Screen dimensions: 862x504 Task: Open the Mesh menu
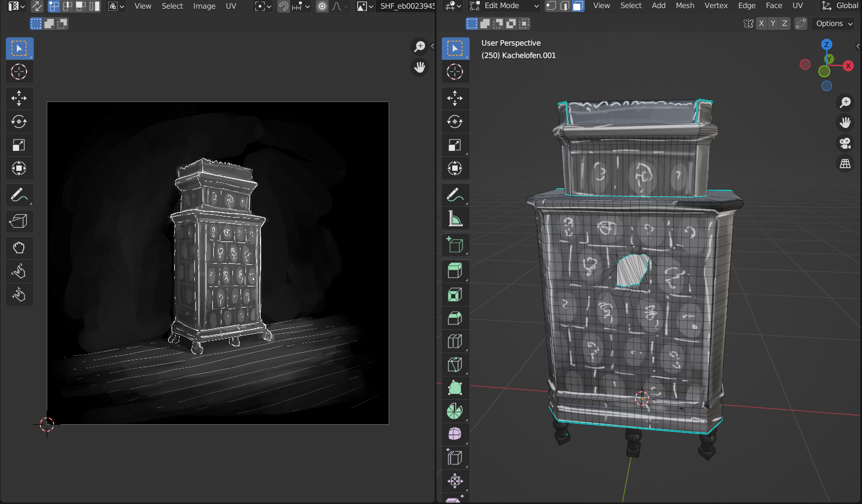click(x=684, y=6)
